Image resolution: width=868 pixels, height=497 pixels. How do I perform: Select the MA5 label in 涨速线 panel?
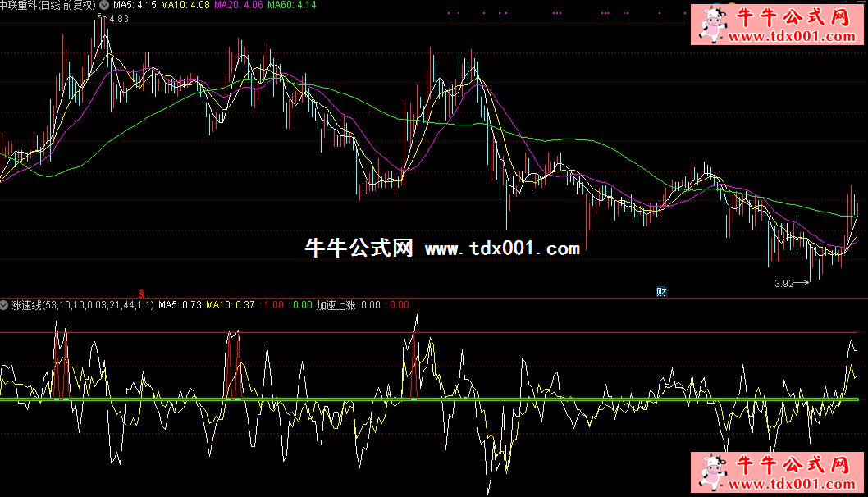tap(180, 305)
